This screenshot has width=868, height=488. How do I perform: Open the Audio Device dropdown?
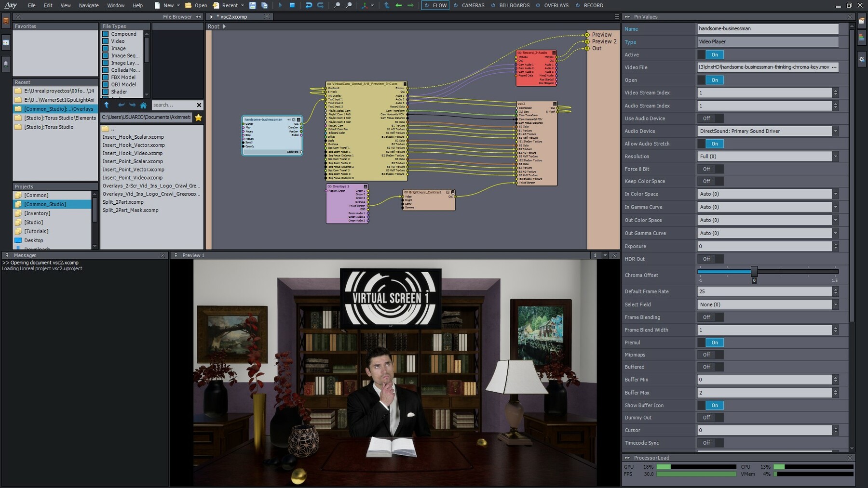click(835, 131)
